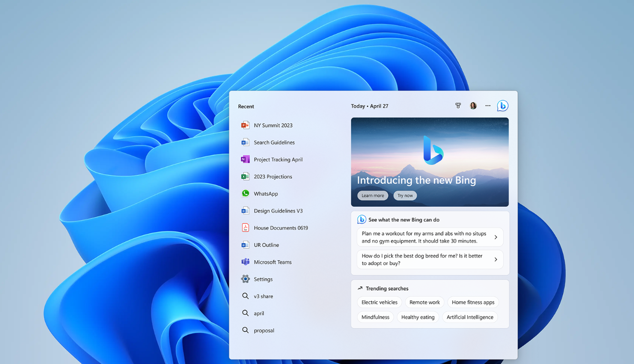
Task: Select the Microsoft Teams text label
Action: pos(272,262)
